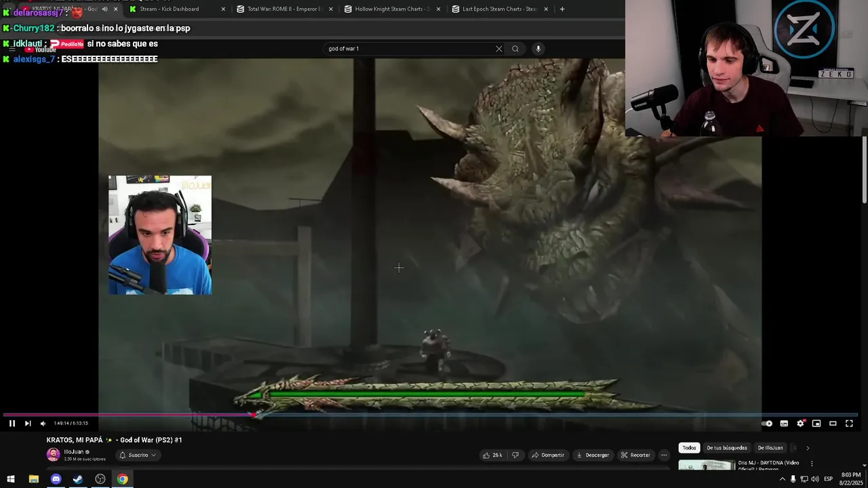Click the Recortar clip button
Viewport: 868px width, 488px height.
[x=635, y=455]
